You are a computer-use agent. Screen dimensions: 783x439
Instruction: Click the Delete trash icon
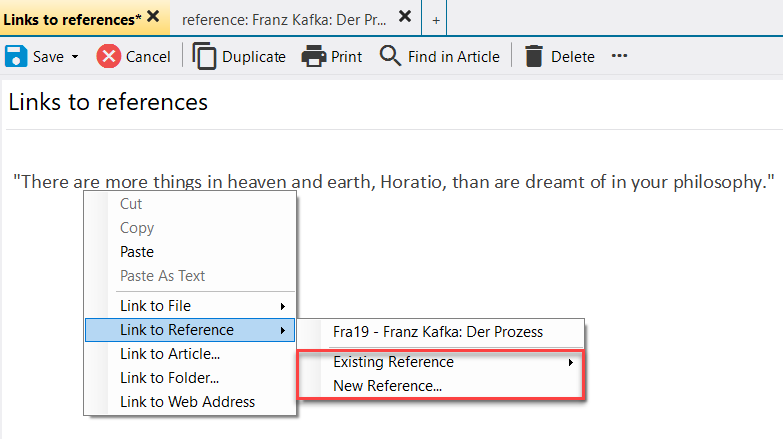pyautogui.click(x=534, y=56)
